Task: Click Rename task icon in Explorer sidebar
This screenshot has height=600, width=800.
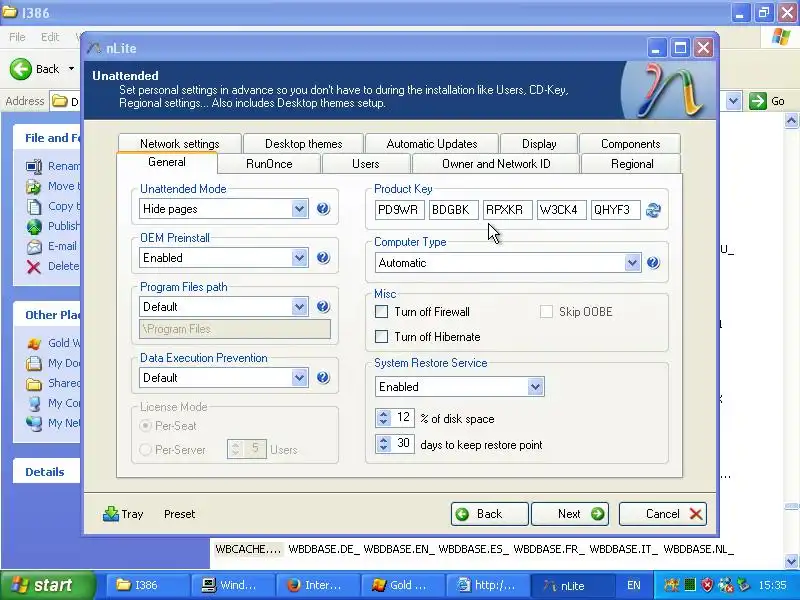Action: pyautogui.click(x=34, y=166)
